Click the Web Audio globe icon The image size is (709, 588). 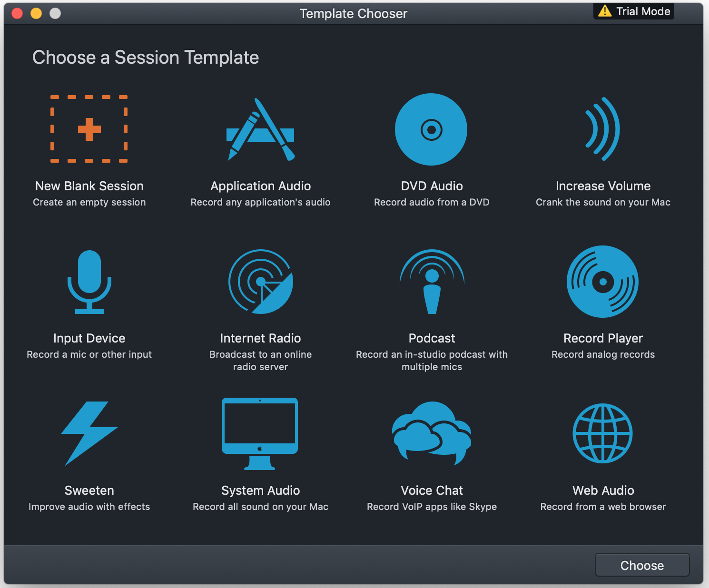(x=602, y=434)
